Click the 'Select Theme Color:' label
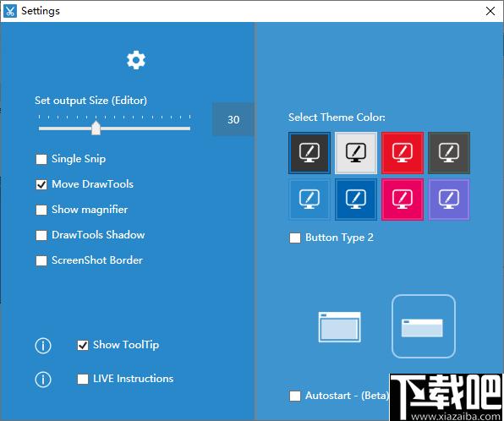This screenshot has height=421, width=504. click(337, 118)
